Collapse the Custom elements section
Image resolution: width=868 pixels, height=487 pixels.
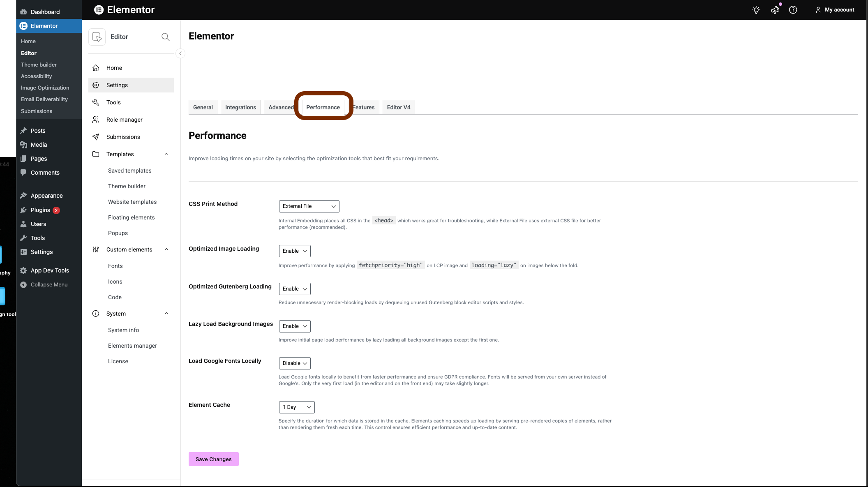166,249
